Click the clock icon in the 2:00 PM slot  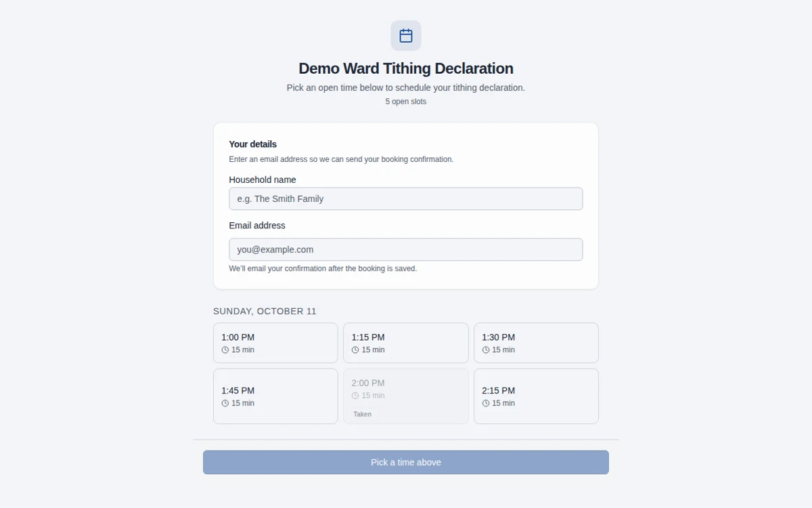point(355,396)
